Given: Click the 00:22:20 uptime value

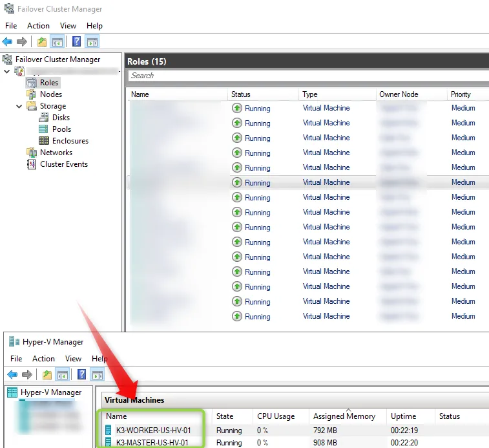Looking at the screenshot, I should coord(404,442).
